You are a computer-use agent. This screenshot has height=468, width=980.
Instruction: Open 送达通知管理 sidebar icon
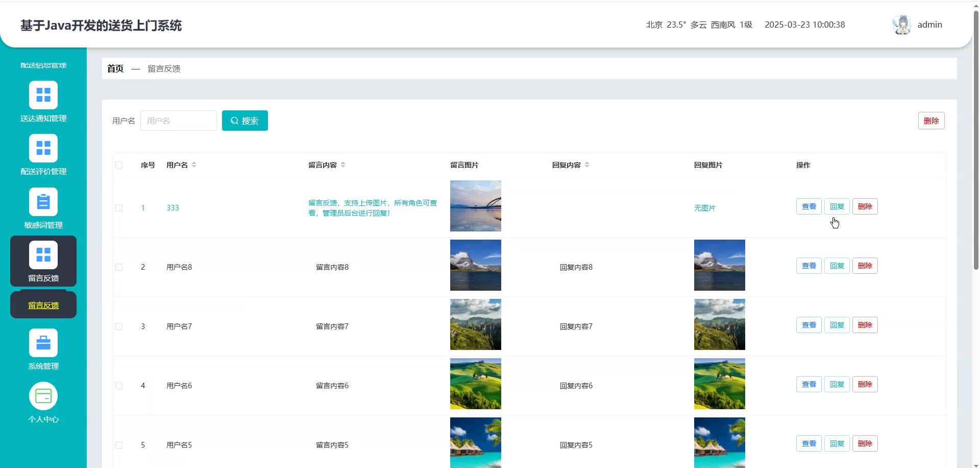43,95
